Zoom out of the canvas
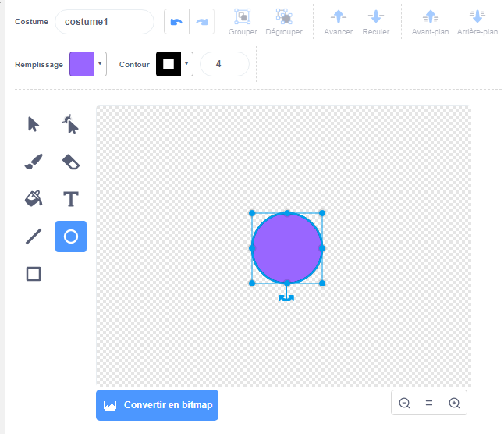The image size is (504, 434). click(404, 404)
